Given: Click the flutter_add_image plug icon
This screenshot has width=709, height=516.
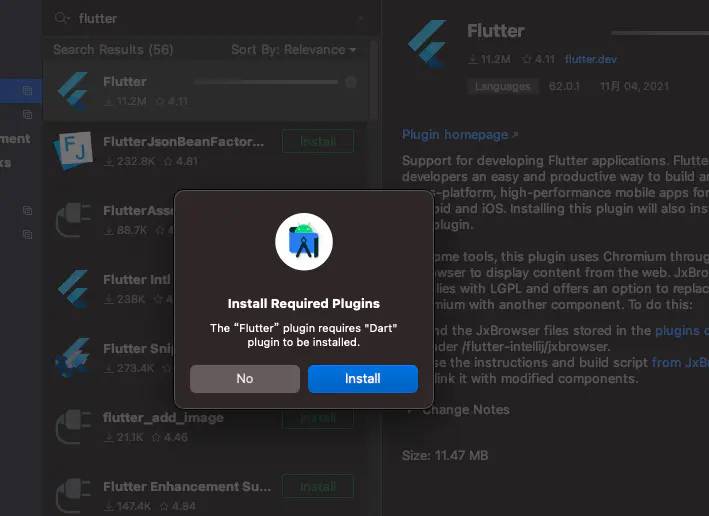Looking at the screenshot, I should pyautogui.click(x=73, y=426).
